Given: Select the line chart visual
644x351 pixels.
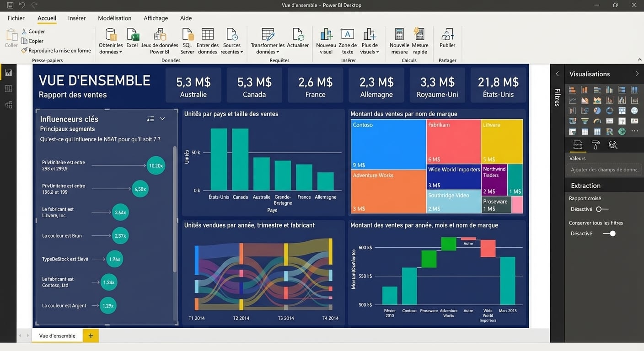Looking at the screenshot, I should (x=573, y=100).
